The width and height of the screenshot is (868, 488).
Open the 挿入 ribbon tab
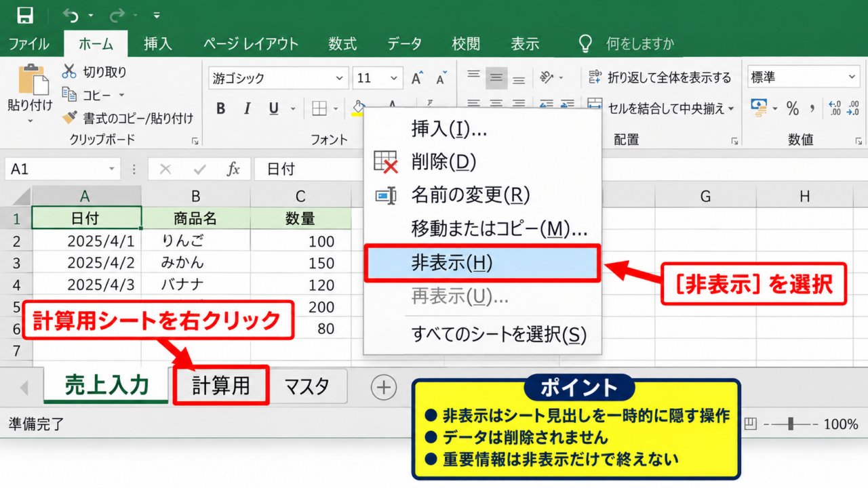click(158, 44)
